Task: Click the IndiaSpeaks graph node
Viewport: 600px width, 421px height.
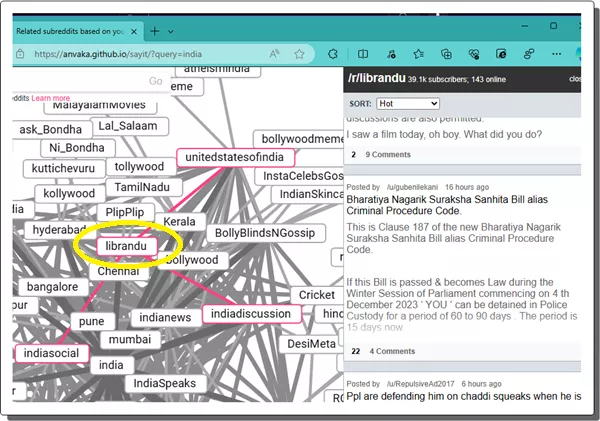Action: click(165, 383)
